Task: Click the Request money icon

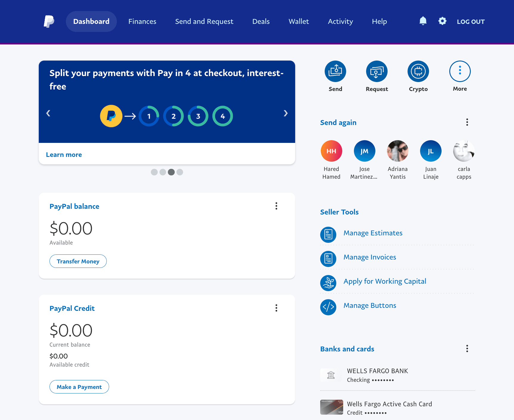Action: 377,71
